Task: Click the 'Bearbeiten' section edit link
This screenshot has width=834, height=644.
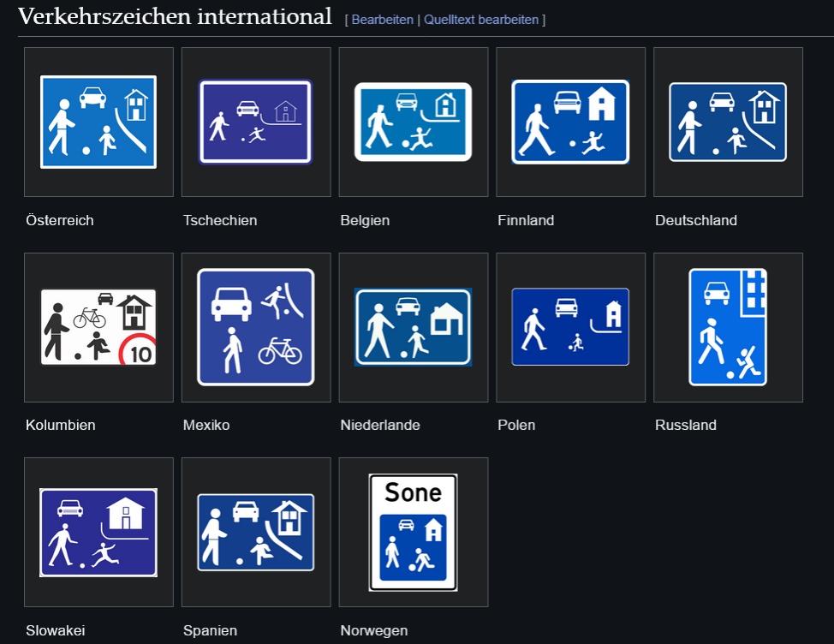Action: pos(382,20)
